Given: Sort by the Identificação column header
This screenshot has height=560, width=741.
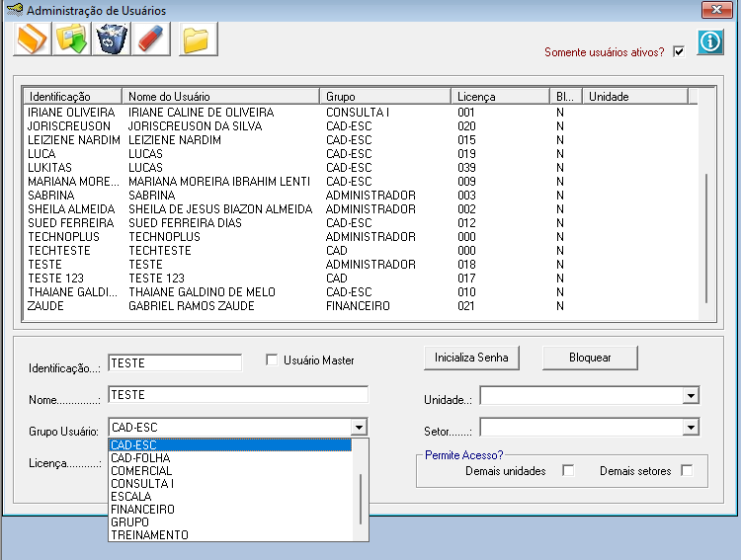Looking at the screenshot, I should tap(73, 97).
